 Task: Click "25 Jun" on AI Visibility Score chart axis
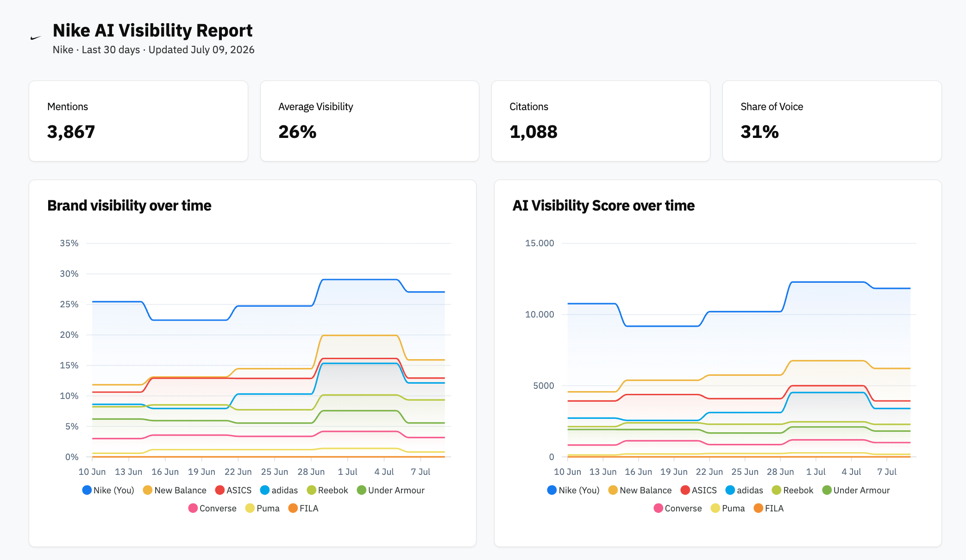coord(745,472)
